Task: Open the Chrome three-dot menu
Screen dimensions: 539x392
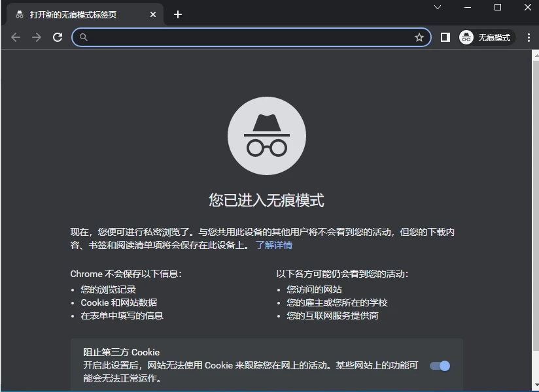Action: pos(529,37)
